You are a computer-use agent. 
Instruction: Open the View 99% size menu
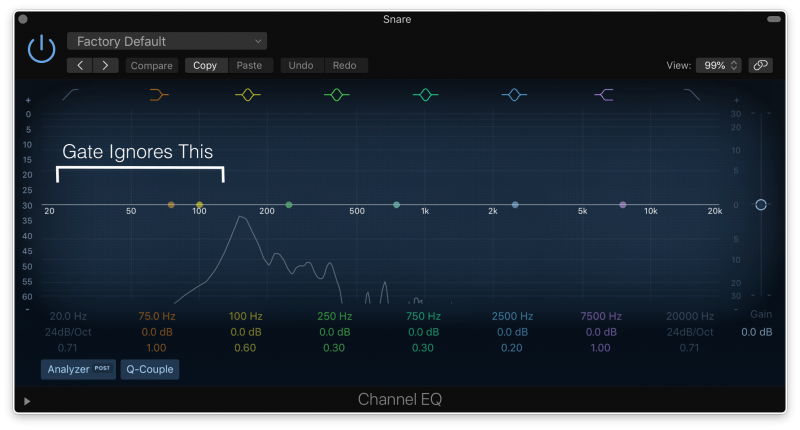[x=719, y=65]
